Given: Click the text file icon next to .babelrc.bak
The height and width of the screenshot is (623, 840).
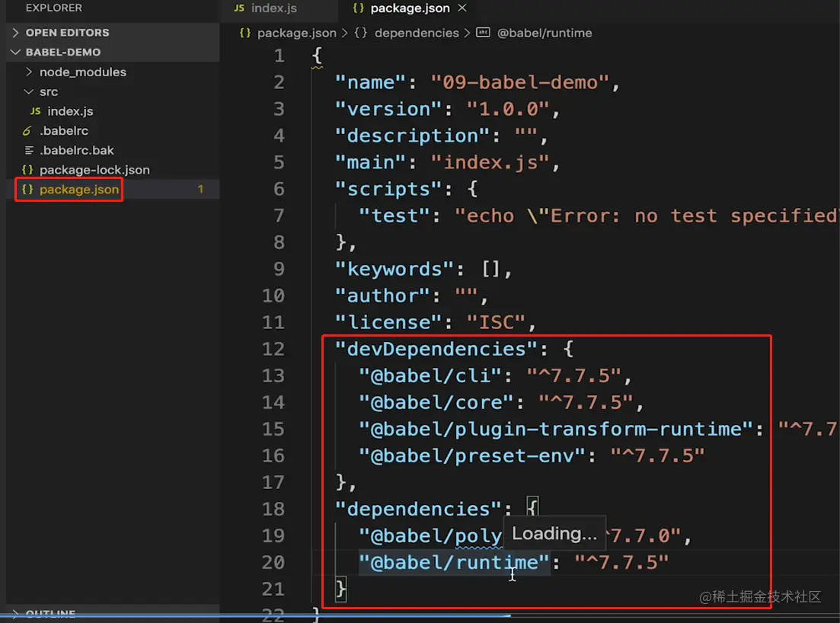Looking at the screenshot, I should coord(29,150).
